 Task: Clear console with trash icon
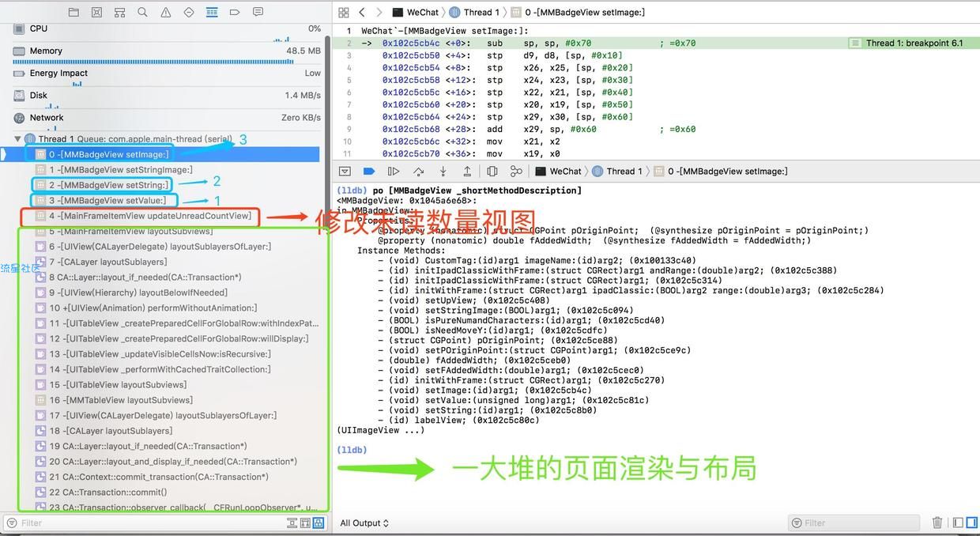(937, 523)
